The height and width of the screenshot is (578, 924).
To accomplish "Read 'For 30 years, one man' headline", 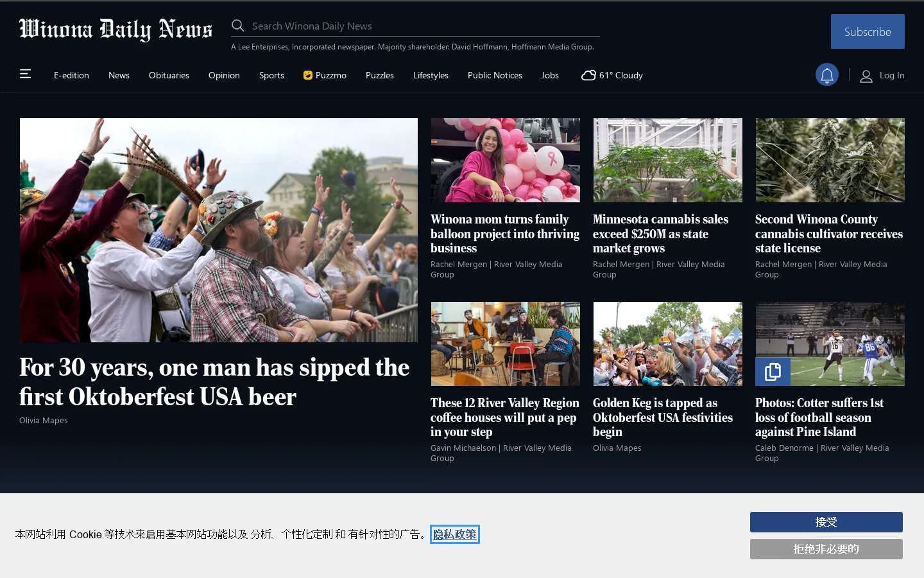I will [214, 382].
